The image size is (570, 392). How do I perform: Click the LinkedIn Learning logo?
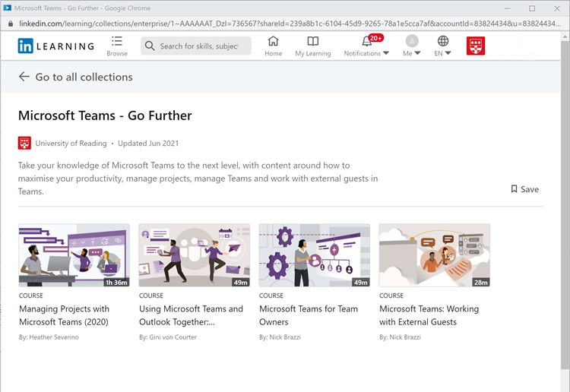tap(55, 46)
